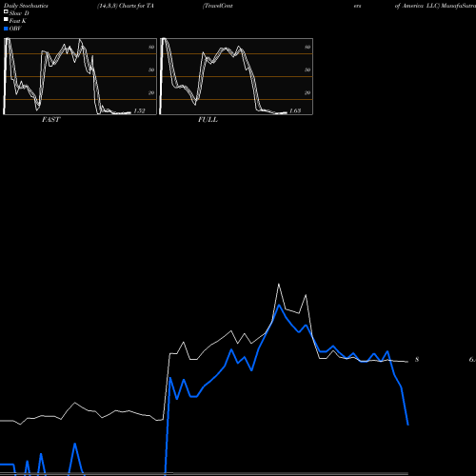Click the 80 level label in FAST chart

151,47
